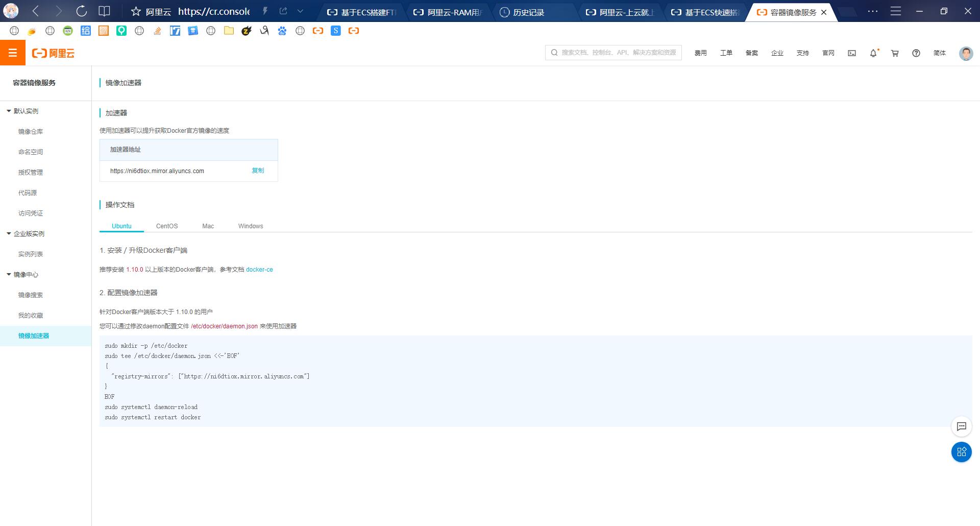Open the help question mark icon

pyautogui.click(x=916, y=53)
